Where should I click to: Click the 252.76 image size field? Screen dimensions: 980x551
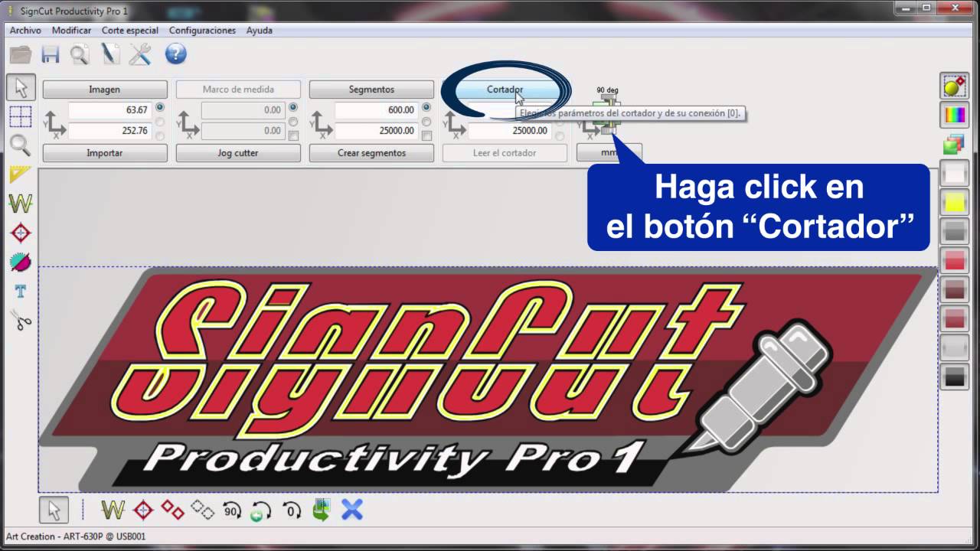click(110, 131)
